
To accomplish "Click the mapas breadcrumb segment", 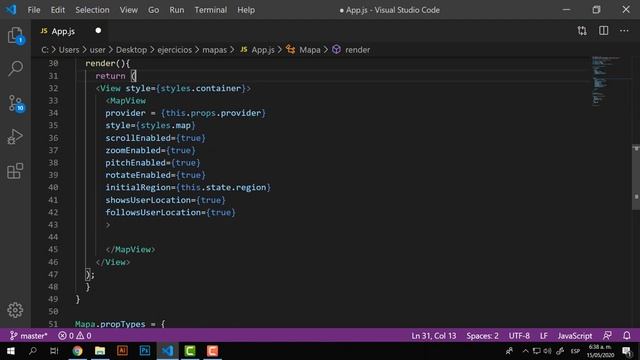I will click(214, 50).
